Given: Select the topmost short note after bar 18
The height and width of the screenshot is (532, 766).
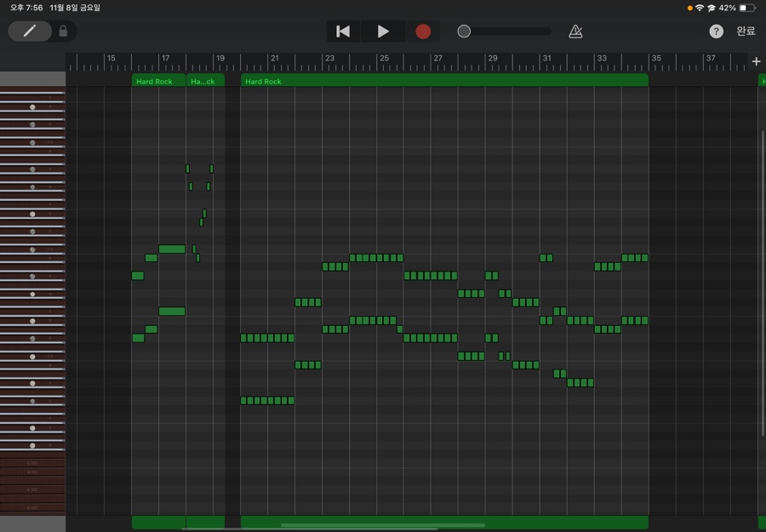Looking at the screenshot, I should click(x=187, y=169).
